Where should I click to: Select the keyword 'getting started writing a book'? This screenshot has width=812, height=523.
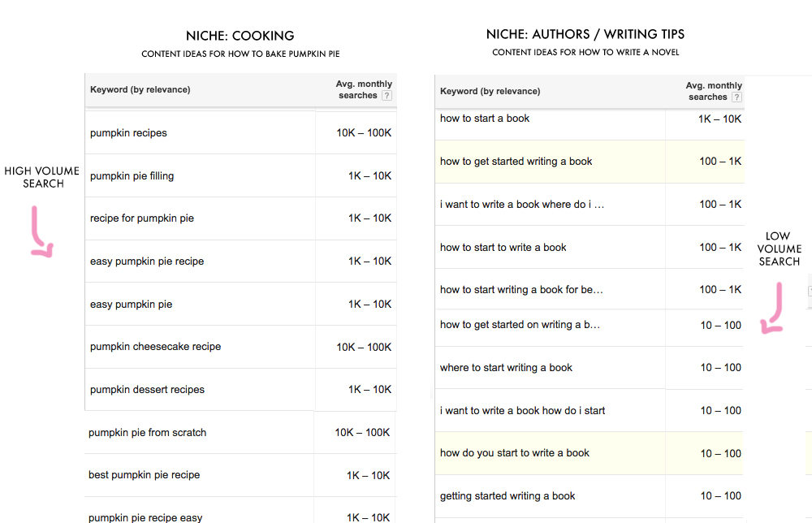[x=508, y=496]
